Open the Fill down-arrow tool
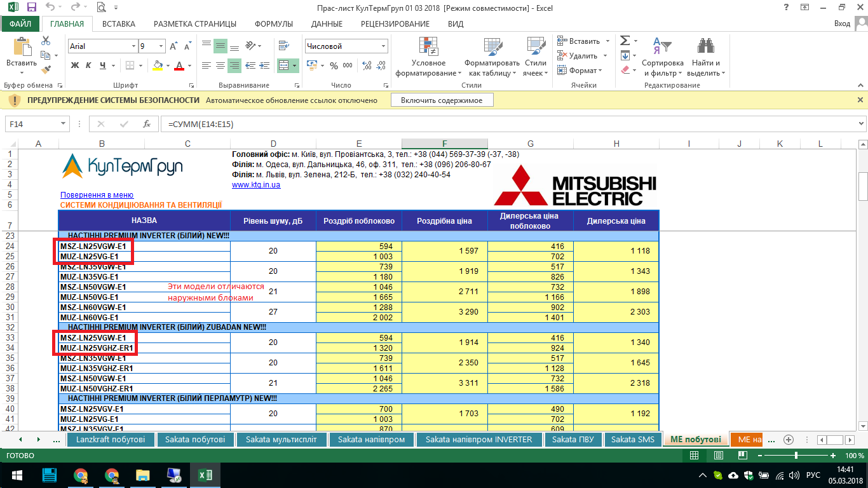The image size is (868, 488). click(x=625, y=55)
